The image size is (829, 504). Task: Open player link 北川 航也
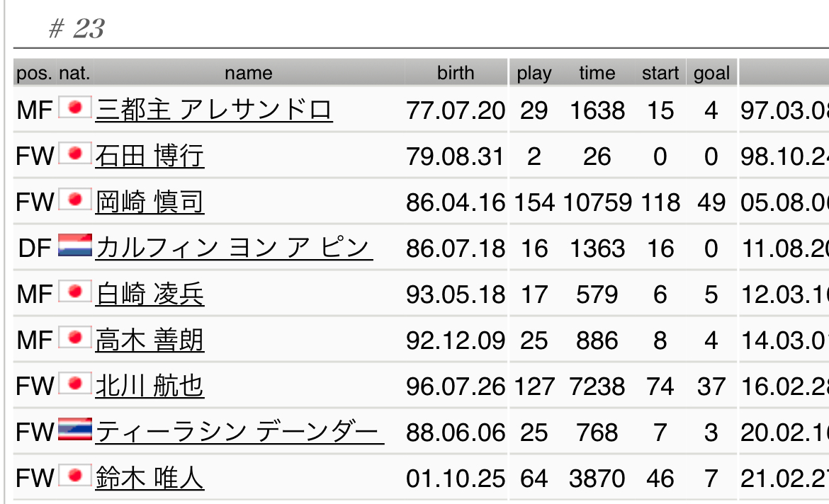point(150,386)
